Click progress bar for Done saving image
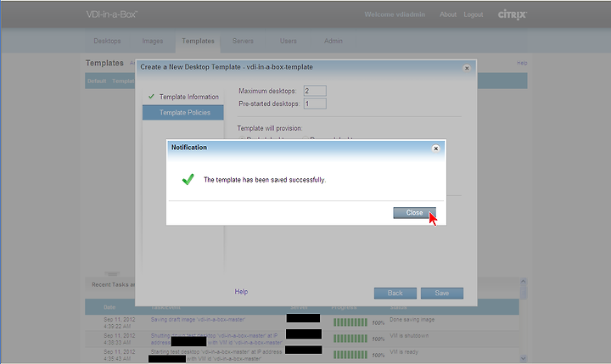The height and width of the screenshot is (364, 611). point(350,322)
